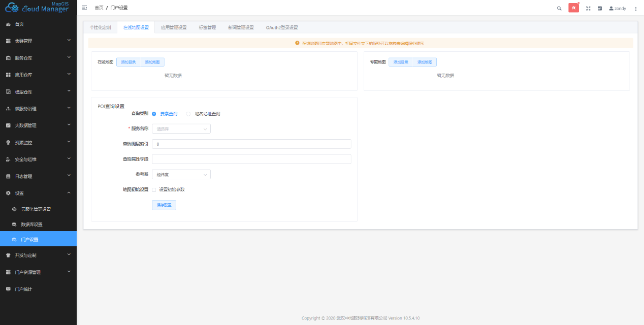Click the 门户统计 chart icon
This screenshot has width=644, height=325.
[x=8, y=289]
